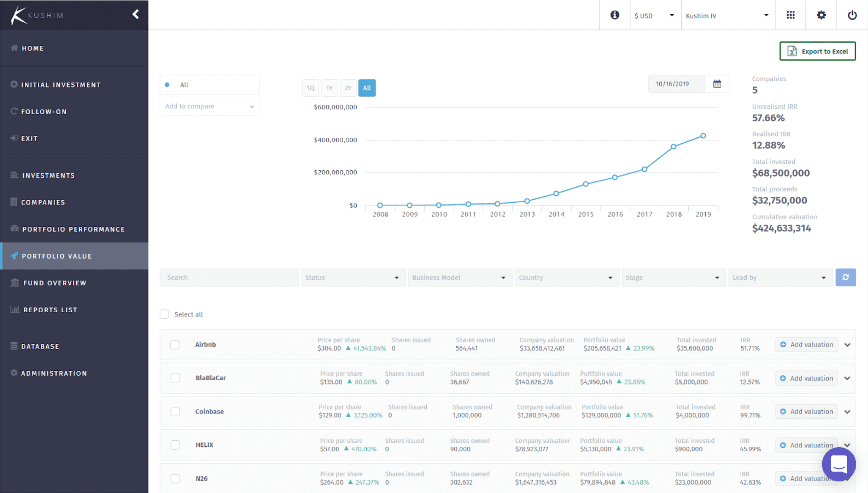
Task: Open the information icon
Action: point(615,15)
